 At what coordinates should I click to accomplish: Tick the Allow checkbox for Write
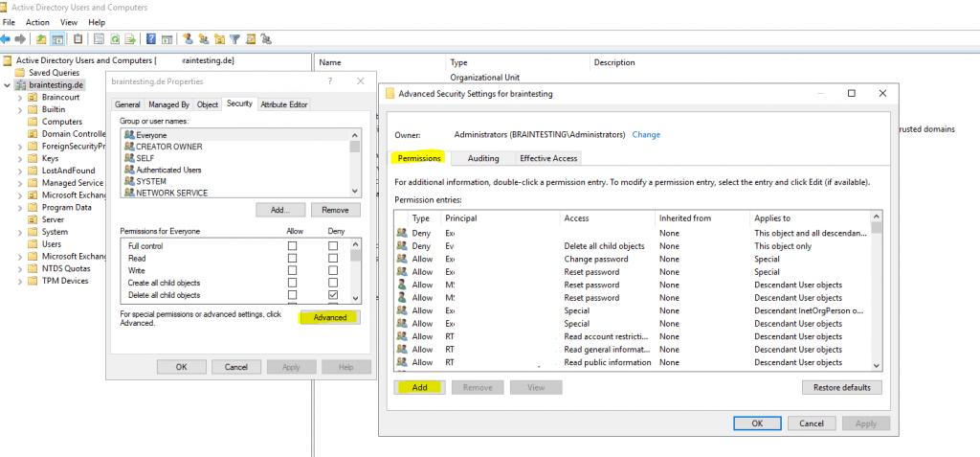(292, 270)
